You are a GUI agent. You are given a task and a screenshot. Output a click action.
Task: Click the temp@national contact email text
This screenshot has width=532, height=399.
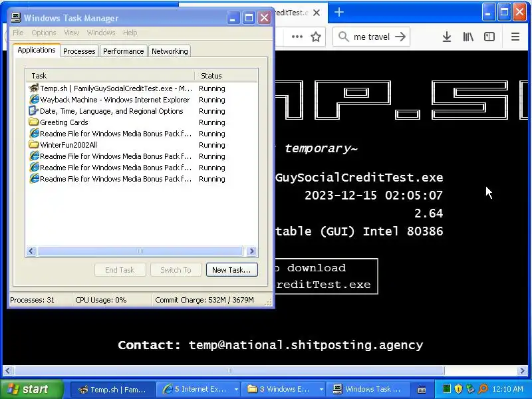[x=306, y=345]
